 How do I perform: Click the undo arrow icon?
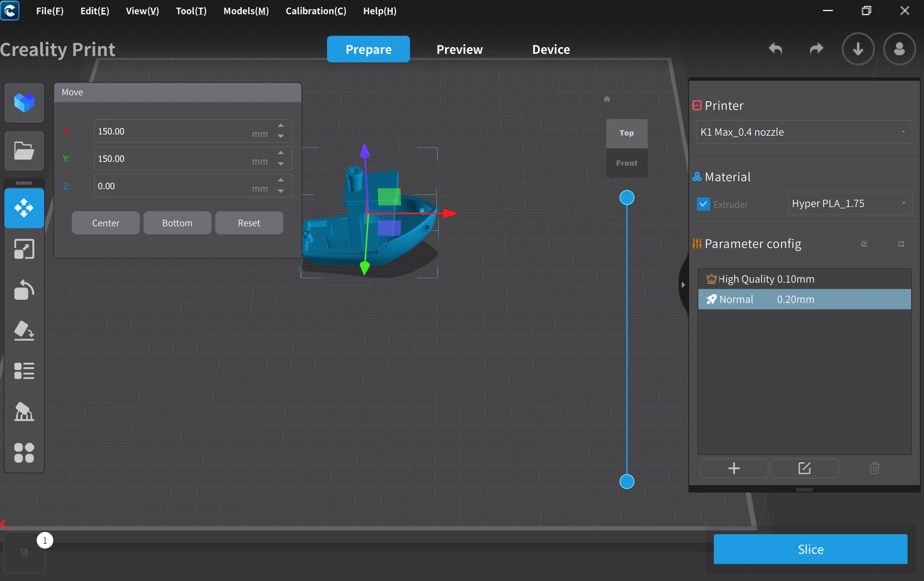tap(775, 49)
